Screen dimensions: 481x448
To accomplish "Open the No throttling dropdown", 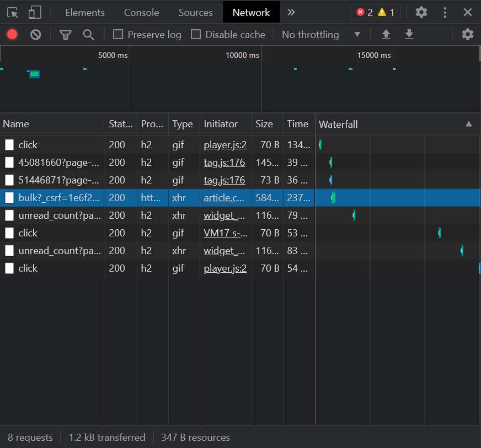I will coord(321,35).
